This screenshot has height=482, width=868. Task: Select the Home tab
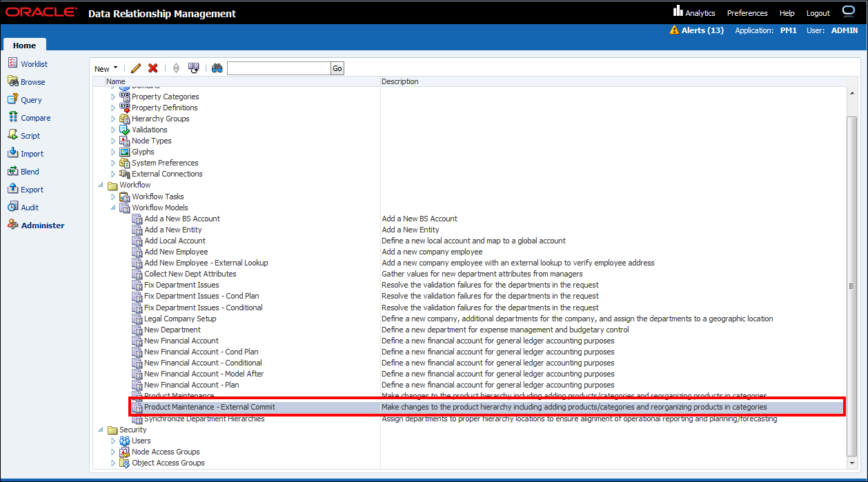(x=24, y=46)
